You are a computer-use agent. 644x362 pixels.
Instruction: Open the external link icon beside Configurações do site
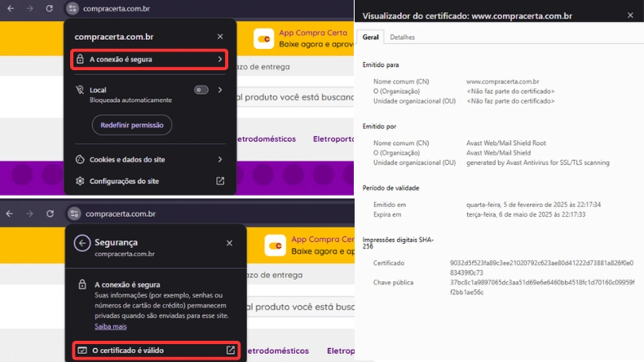(x=220, y=181)
